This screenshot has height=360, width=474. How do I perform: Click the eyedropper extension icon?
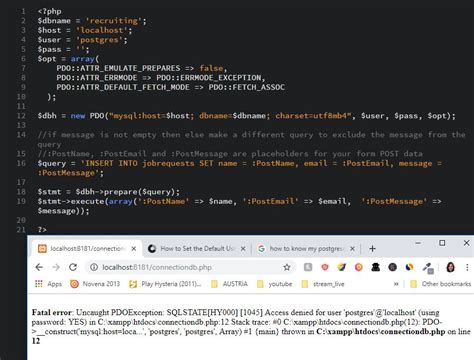pos(427,268)
